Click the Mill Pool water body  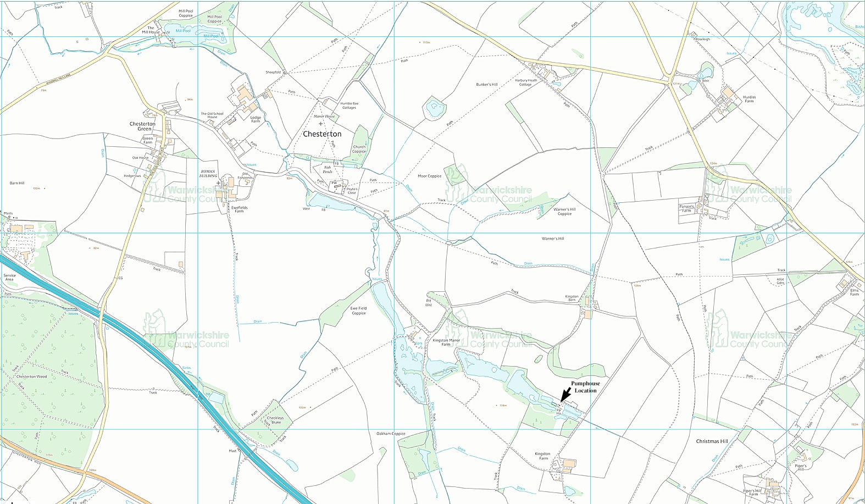[x=183, y=31]
